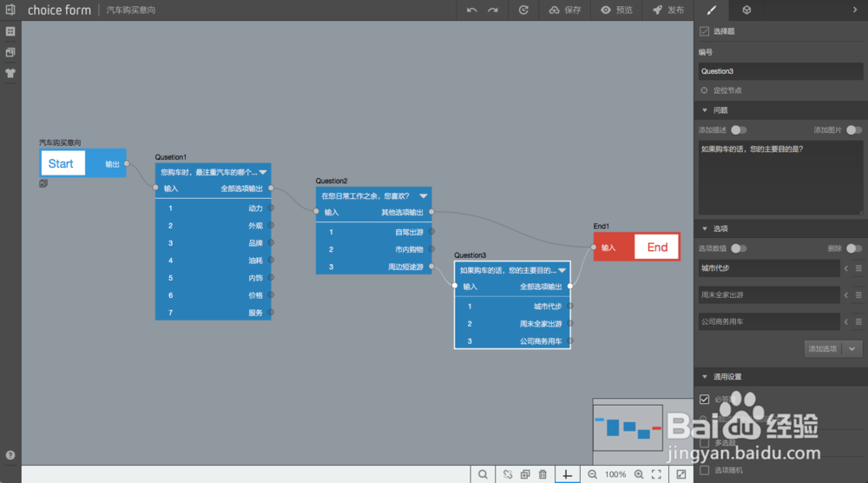Toggle the 选择题 checkbox
This screenshot has height=483, width=868.
tap(704, 31)
